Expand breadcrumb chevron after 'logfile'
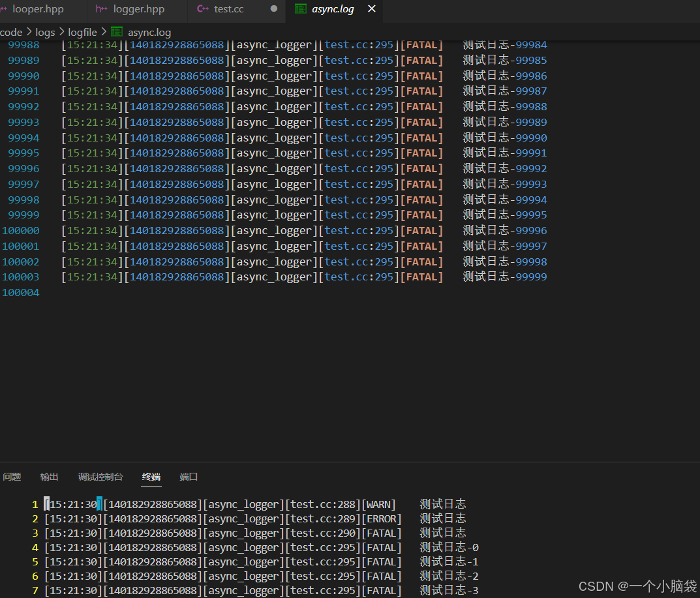The width and height of the screenshot is (700, 598). [x=104, y=32]
